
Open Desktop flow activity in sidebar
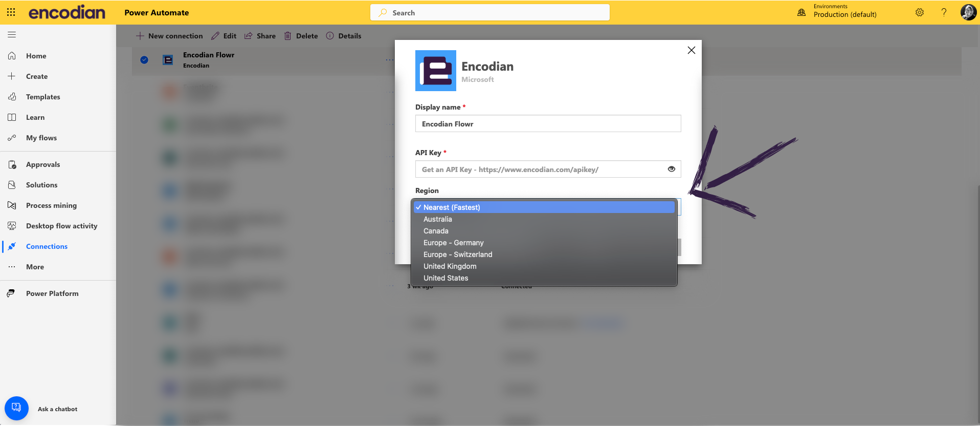click(x=61, y=226)
